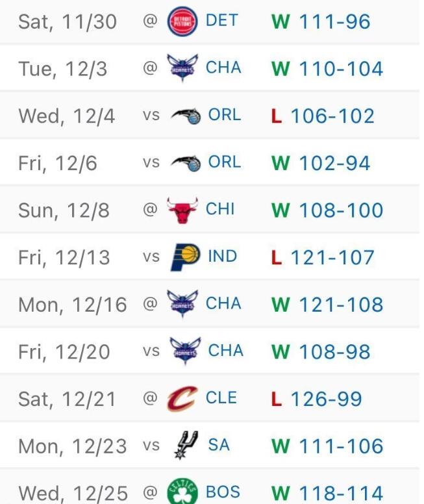Open the W 102-94 box score

point(321,163)
